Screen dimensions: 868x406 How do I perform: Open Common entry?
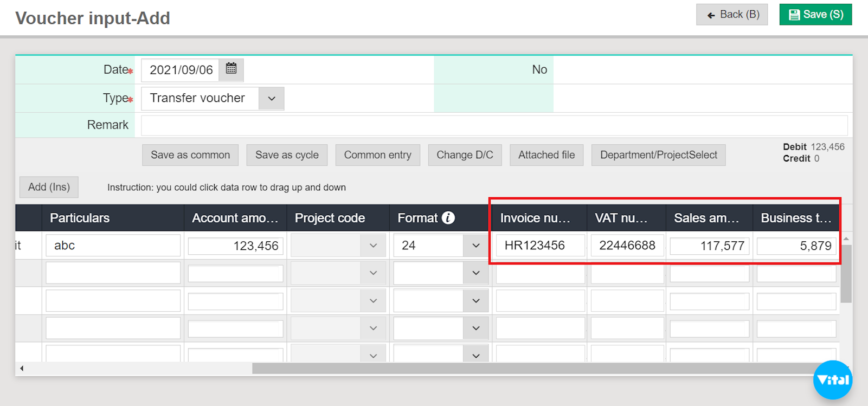pos(377,155)
